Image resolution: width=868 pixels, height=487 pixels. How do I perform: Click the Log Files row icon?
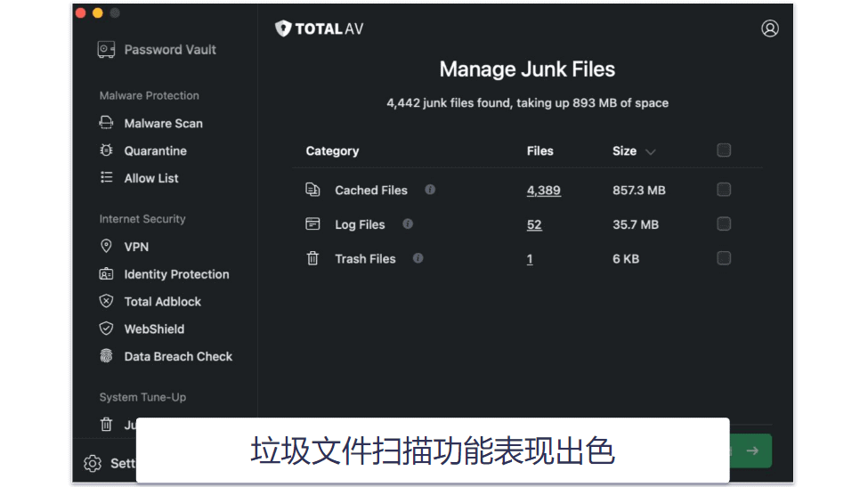[312, 224]
